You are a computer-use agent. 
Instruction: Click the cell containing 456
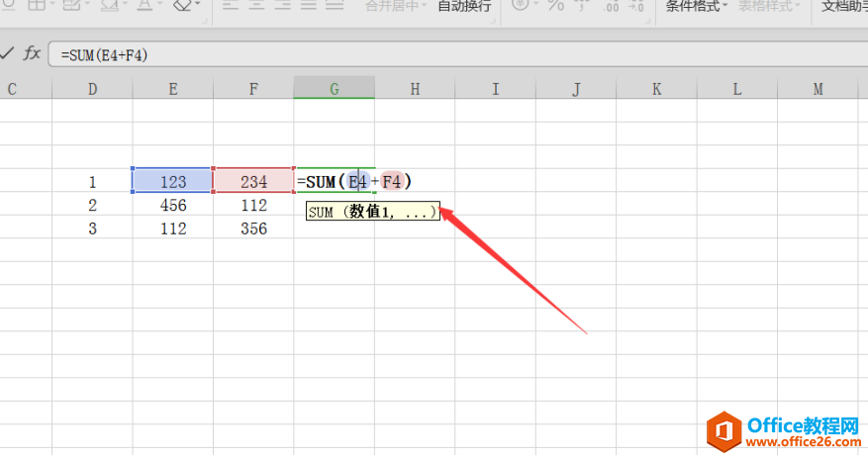coord(173,205)
